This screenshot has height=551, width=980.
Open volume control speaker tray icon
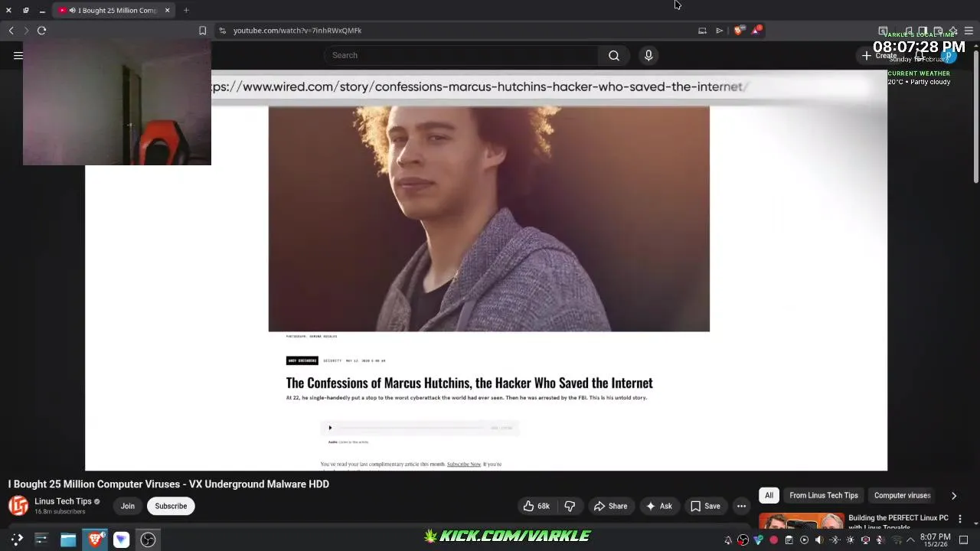click(x=819, y=540)
